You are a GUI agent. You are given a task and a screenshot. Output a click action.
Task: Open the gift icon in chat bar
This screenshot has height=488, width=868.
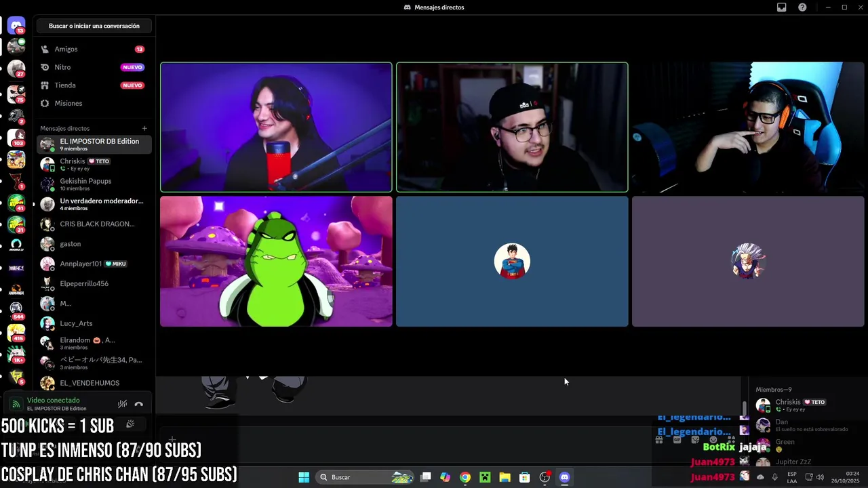click(x=658, y=439)
